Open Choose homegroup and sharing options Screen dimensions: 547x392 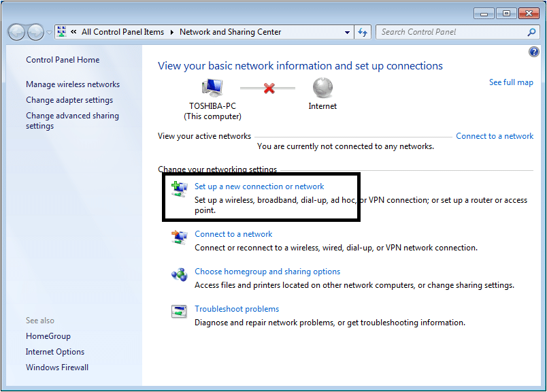[x=267, y=272]
